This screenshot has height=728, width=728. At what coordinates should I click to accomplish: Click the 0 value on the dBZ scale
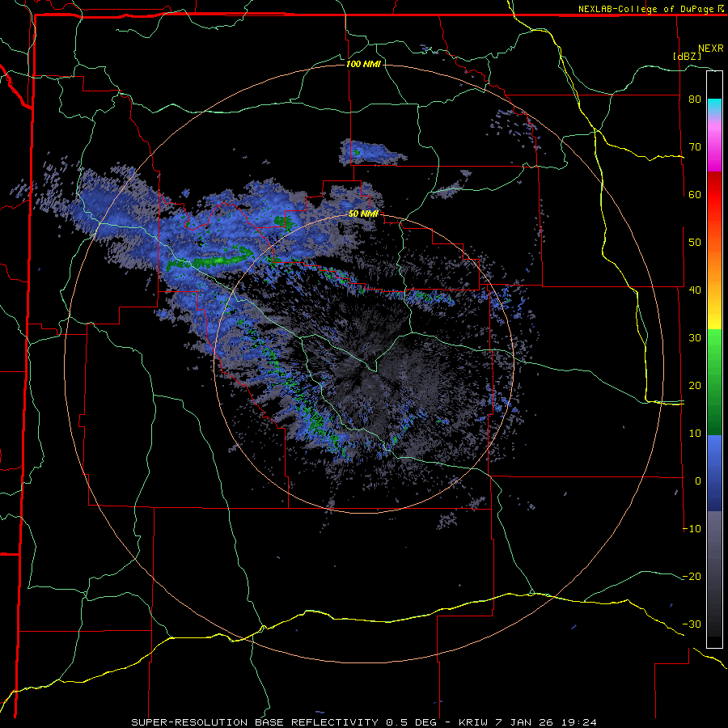(698, 481)
